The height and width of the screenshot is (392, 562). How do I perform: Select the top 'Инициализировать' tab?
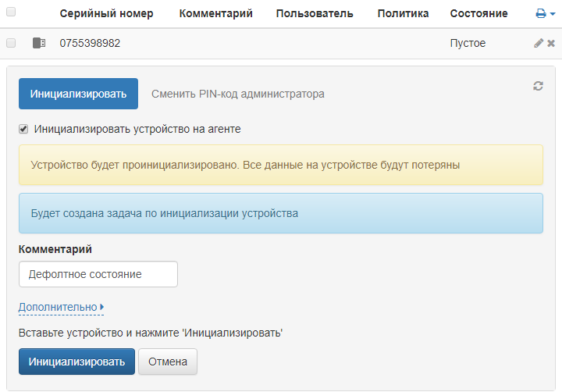coord(78,94)
